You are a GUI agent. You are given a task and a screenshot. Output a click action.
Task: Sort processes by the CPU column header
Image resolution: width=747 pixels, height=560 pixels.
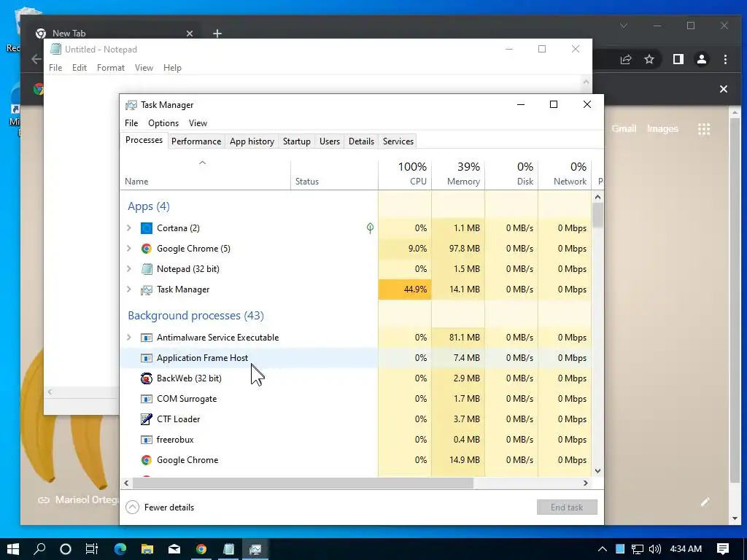click(x=405, y=174)
